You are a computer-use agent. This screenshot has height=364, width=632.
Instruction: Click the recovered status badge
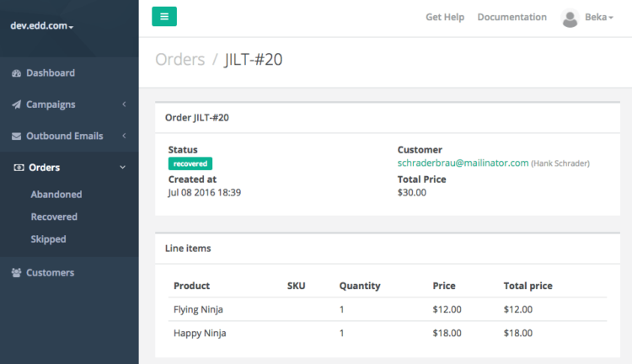190,163
